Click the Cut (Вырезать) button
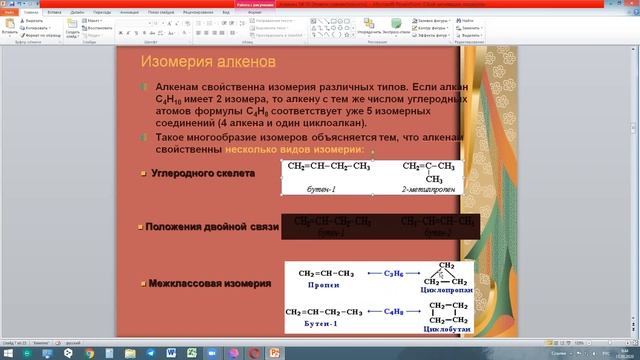Screen dimensions: 640x360 pyautogui.click(x=31, y=21)
